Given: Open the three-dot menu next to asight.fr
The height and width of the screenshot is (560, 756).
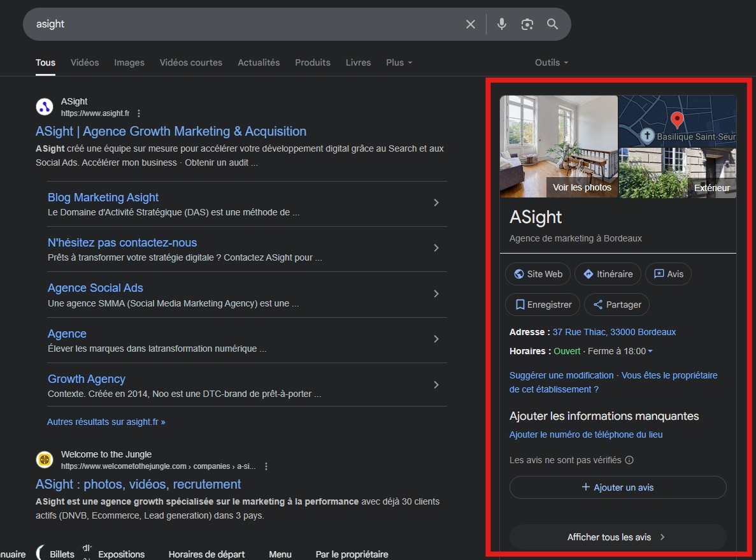Looking at the screenshot, I should tap(139, 113).
